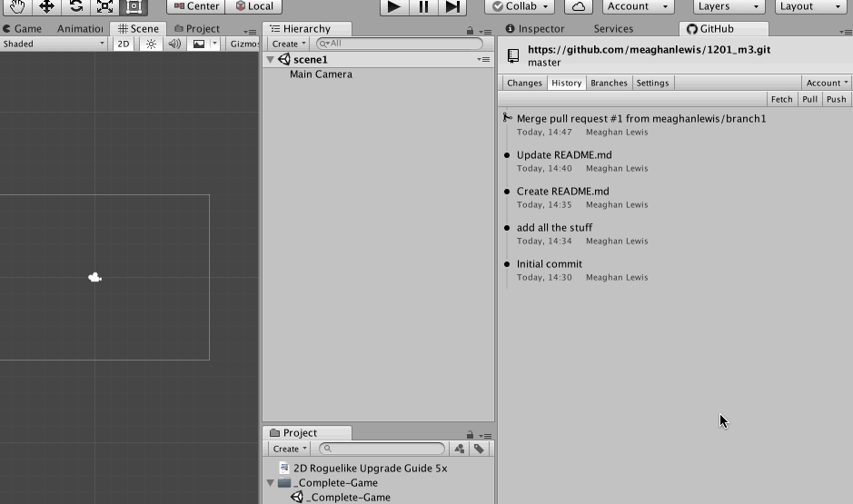Image resolution: width=853 pixels, height=504 pixels.
Task: Open bottom Project panel options menu
Action: click(x=486, y=436)
